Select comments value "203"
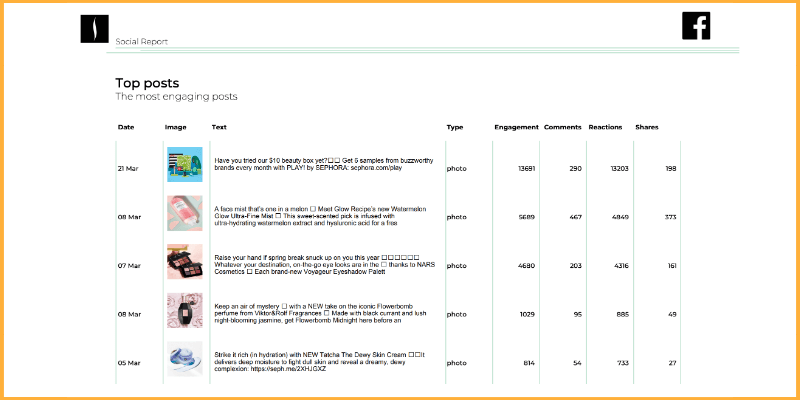This screenshot has height=400, width=800. click(x=576, y=266)
